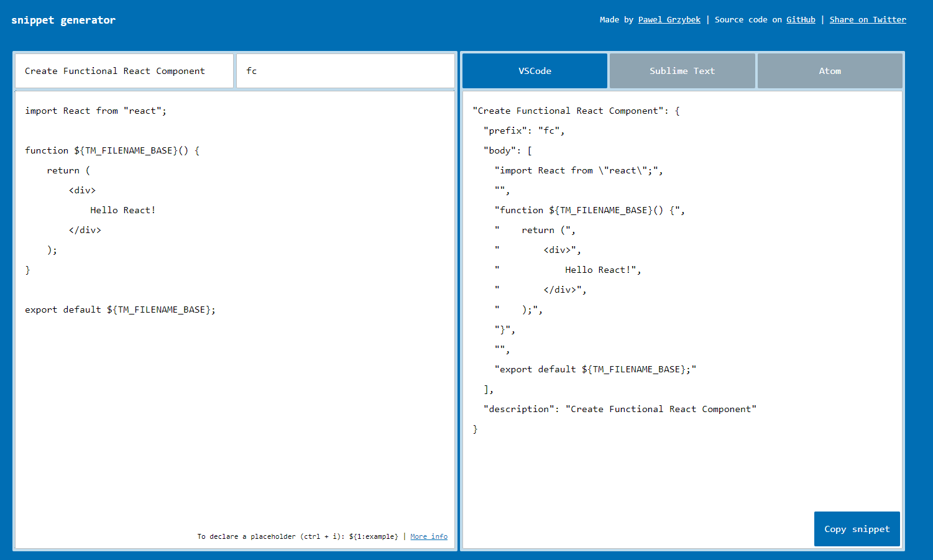
Task: Click output line with 'Hello React!",'
Action: point(568,270)
